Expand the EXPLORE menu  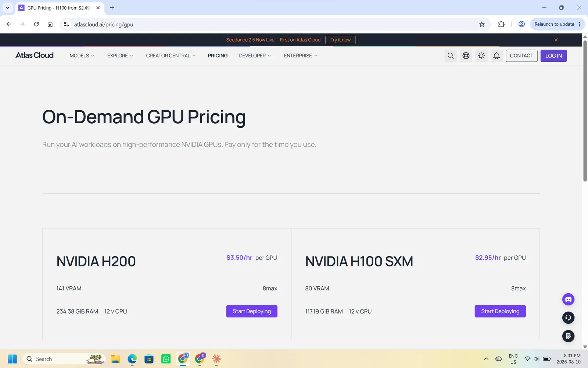coord(120,56)
